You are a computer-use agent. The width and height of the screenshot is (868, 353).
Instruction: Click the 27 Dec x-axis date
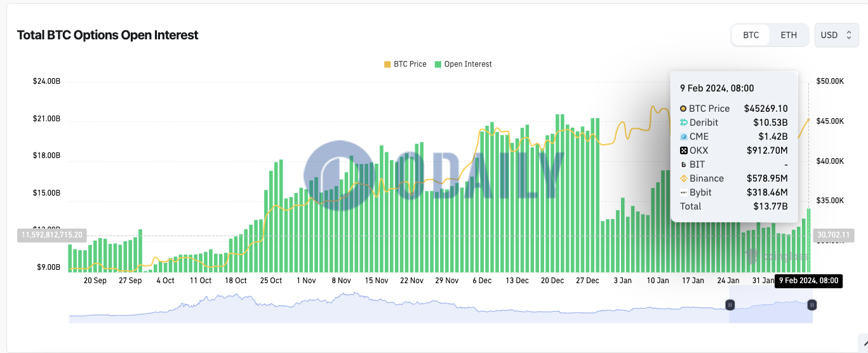(x=587, y=280)
